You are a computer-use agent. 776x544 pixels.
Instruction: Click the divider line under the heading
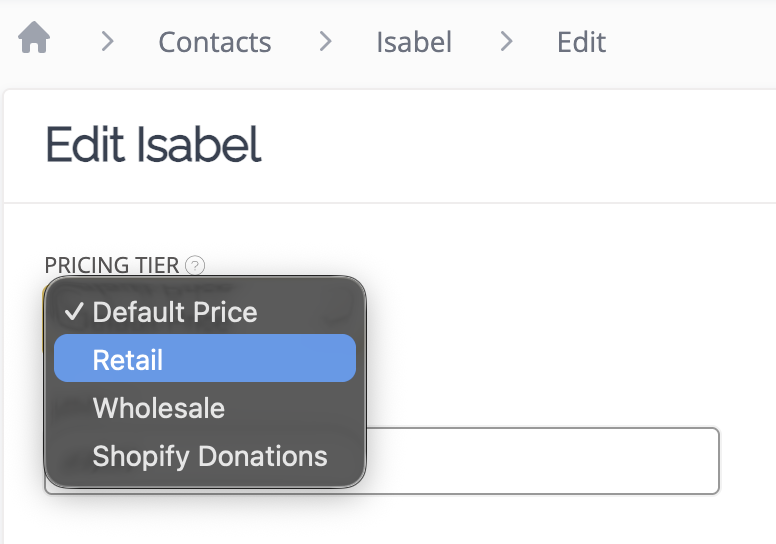(400, 203)
